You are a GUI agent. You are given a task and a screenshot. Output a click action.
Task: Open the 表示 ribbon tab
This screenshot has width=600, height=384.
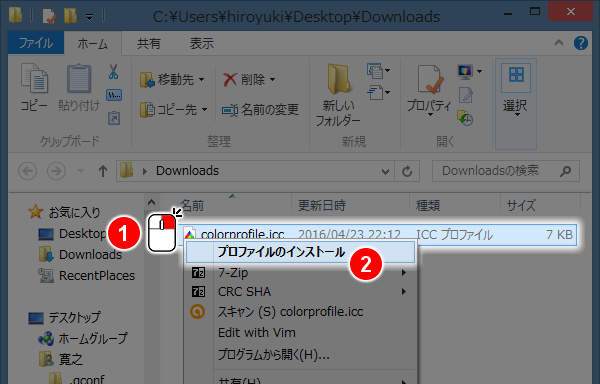pyautogui.click(x=202, y=44)
